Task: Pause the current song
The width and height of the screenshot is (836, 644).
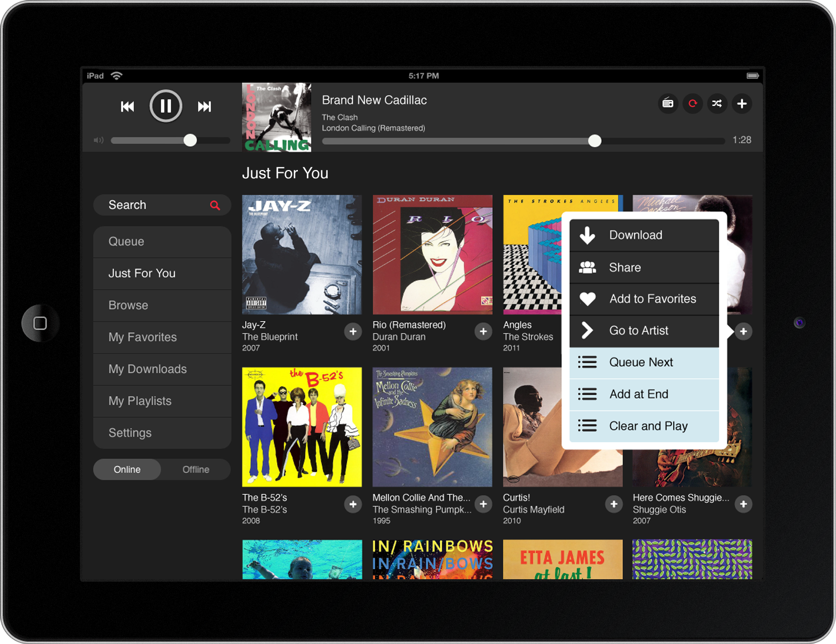Action: coord(166,106)
